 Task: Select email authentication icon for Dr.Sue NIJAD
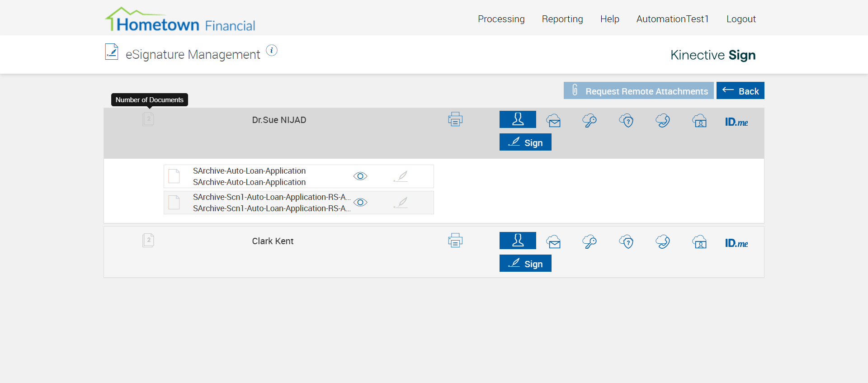pos(553,121)
